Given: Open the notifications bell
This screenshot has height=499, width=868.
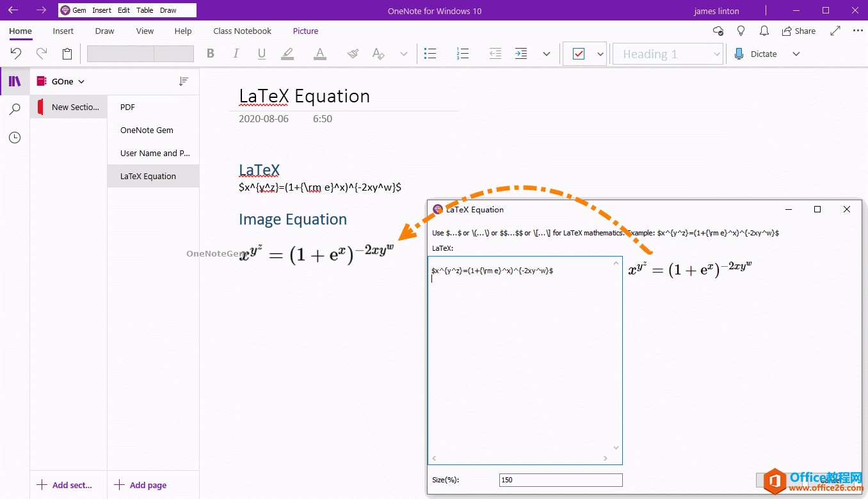Looking at the screenshot, I should tap(764, 31).
